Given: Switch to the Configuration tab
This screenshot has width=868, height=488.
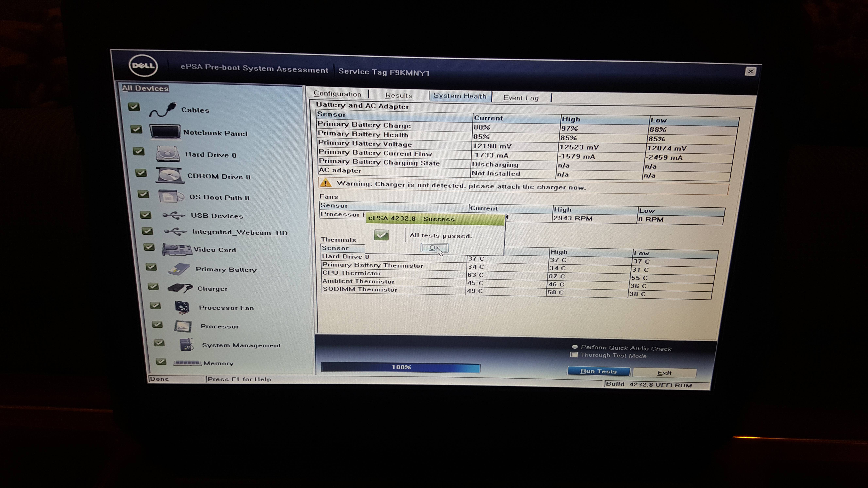Looking at the screenshot, I should (337, 94).
